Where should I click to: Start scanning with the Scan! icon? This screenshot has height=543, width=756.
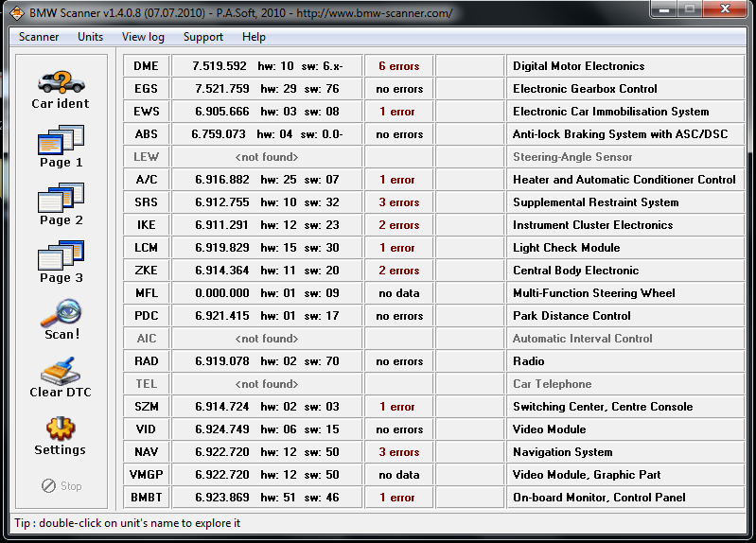tap(61, 316)
